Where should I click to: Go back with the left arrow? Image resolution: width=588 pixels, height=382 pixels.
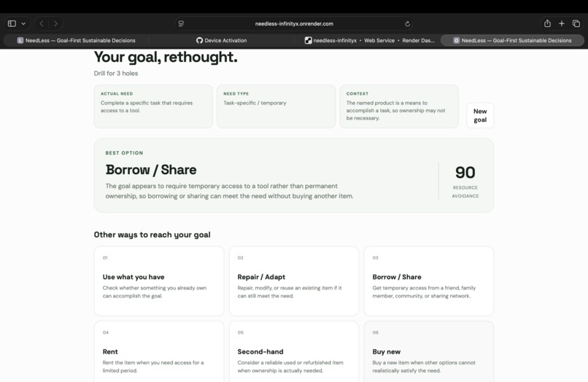click(x=42, y=23)
